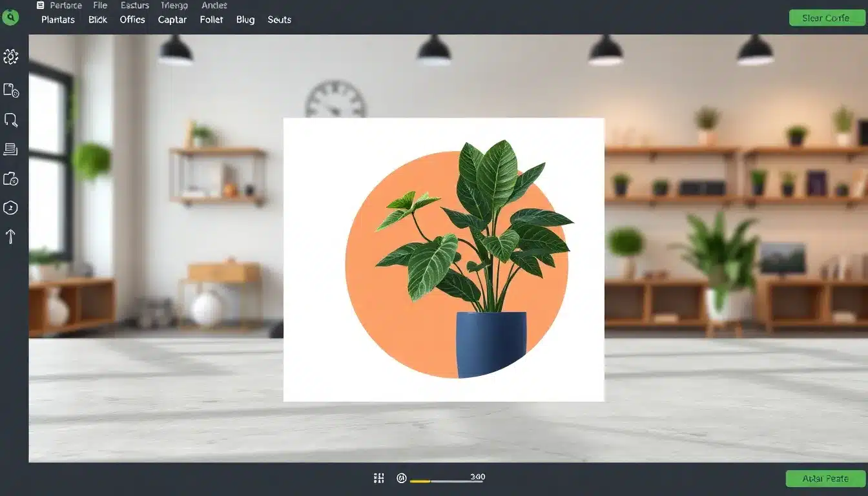Toggle the circular control beside the zoom slider
868x496 pixels.
pyautogui.click(x=402, y=478)
